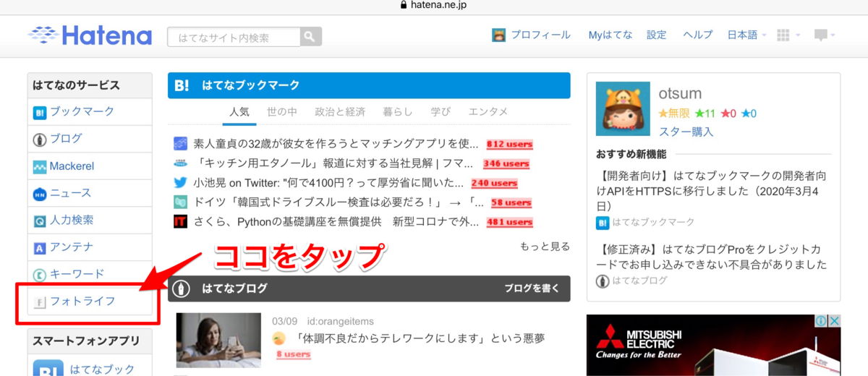The width and height of the screenshot is (868, 376).
Task: Click the スター購入 link
Action: [x=686, y=132]
